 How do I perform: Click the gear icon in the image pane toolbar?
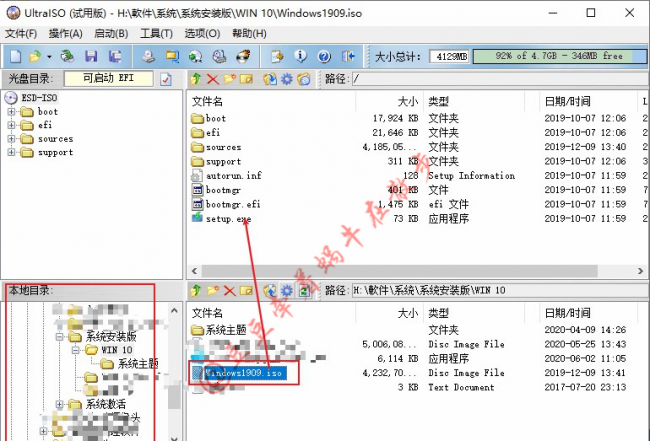[287, 79]
